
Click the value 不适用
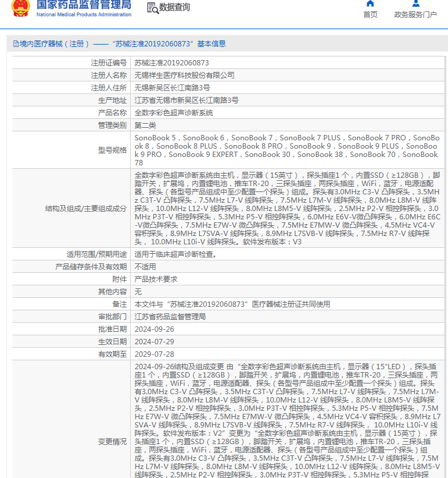(x=145, y=267)
